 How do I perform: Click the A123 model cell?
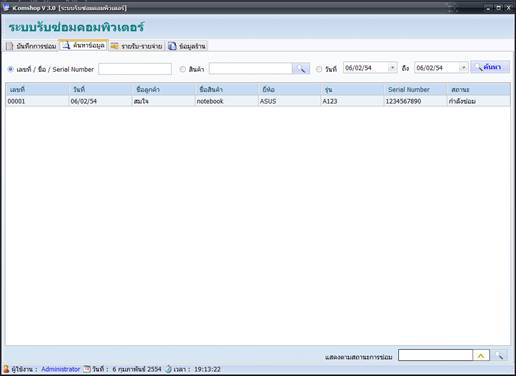click(x=352, y=101)
